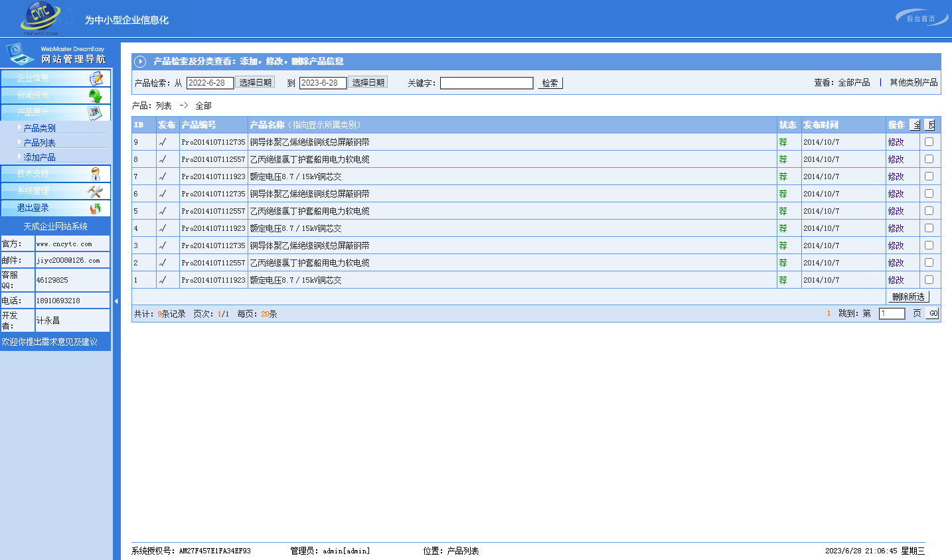Viewport: 952px width, 560px height.
Task: Click 修改 link for product ID 7
Action: point(896,176)
